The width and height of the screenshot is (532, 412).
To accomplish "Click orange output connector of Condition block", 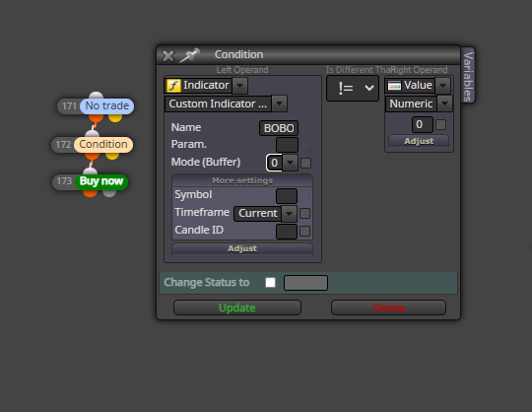I will pos(92,156).
